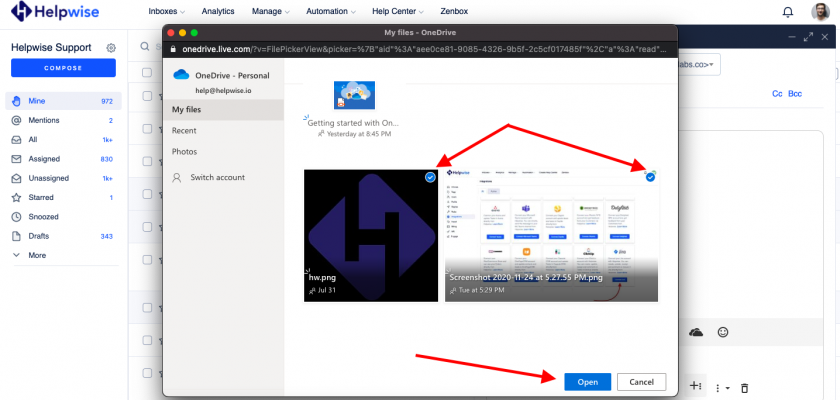Open the user profile avatar
The image size is (840, 400).
(x=820, y=12)
